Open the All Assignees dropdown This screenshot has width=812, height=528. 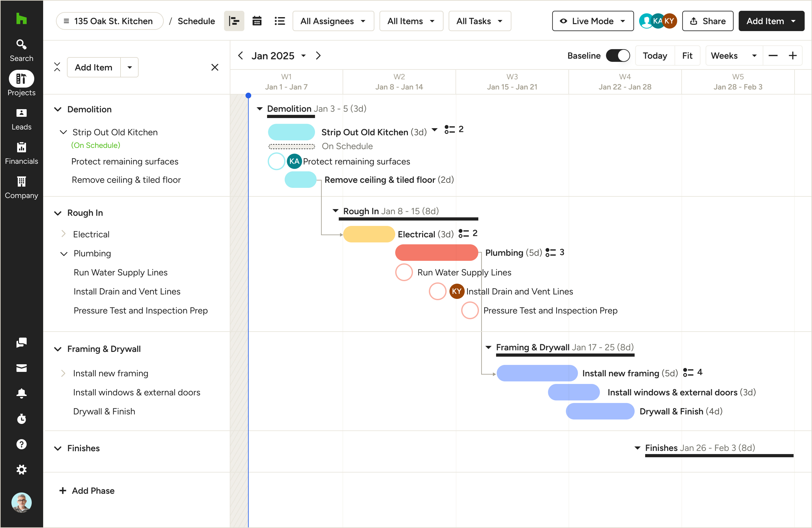point(333,21)
